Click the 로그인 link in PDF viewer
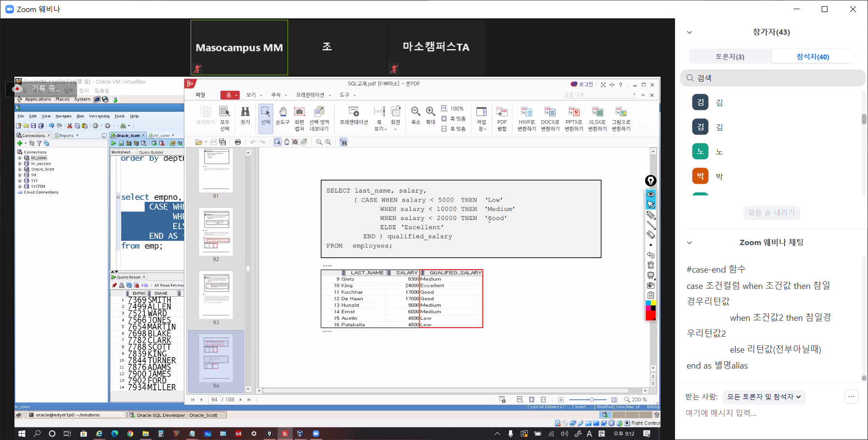The height and width of the screenshot is (440, 868). pyautogui.click(x=582, y=84)
